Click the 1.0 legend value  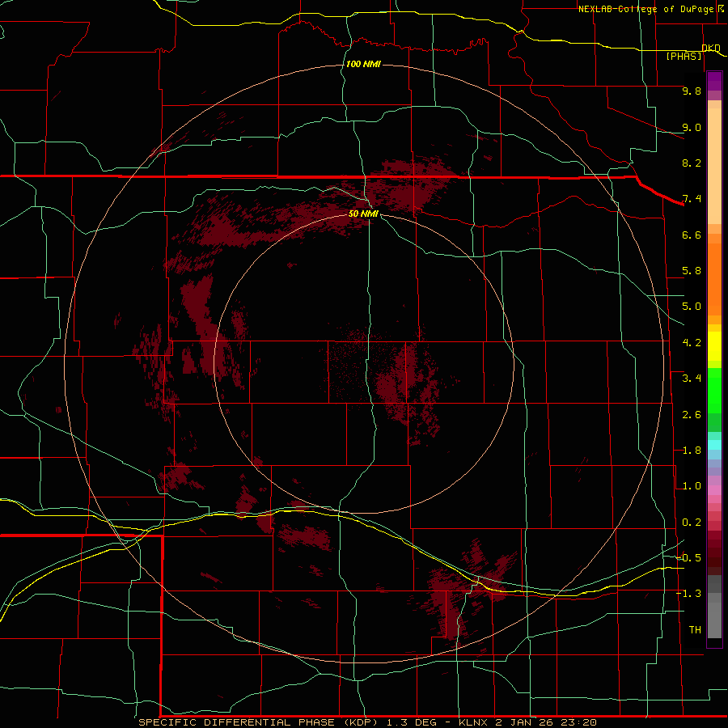click(x=692, y=486)
